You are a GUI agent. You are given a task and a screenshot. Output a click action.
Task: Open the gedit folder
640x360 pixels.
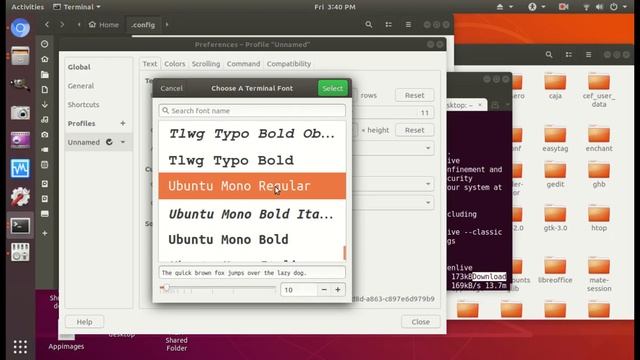555,175
